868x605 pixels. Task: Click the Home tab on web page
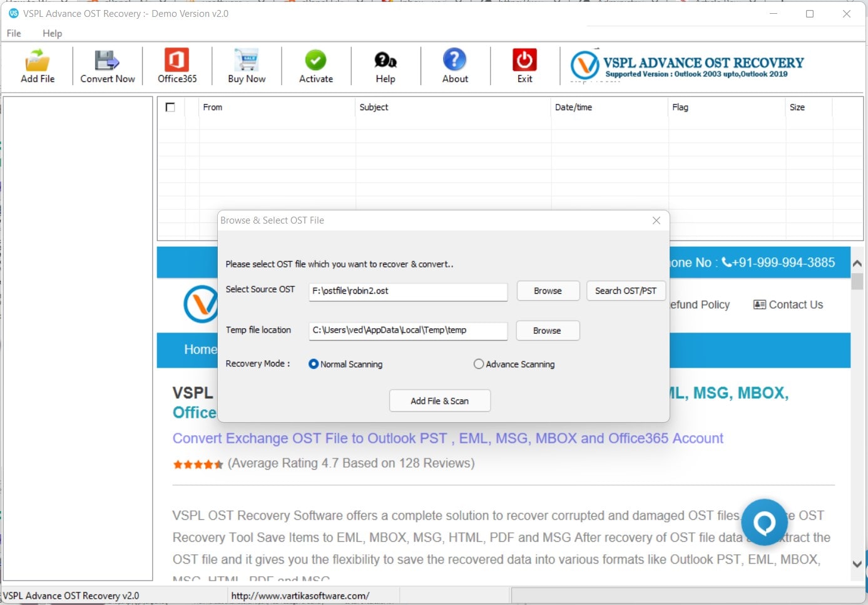pyautogui.click(x=200, y=349)
